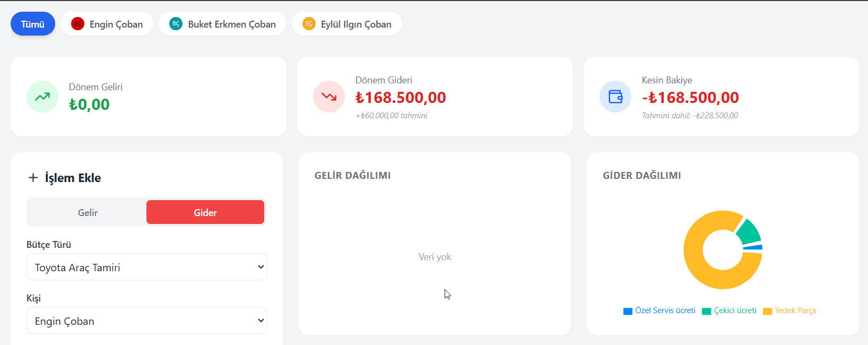Click the green income trend-up icon
This screenshot has width=868, height=345.
[x=42, y=97]
